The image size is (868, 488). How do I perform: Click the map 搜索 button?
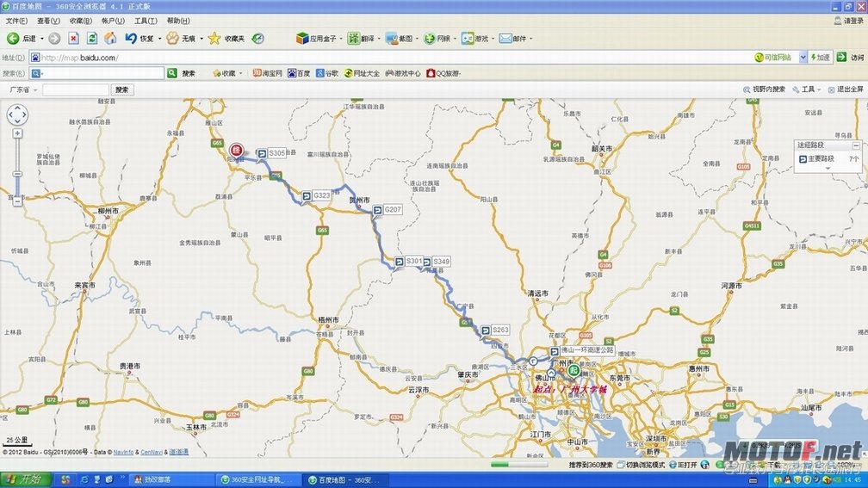tap(122, 90)
